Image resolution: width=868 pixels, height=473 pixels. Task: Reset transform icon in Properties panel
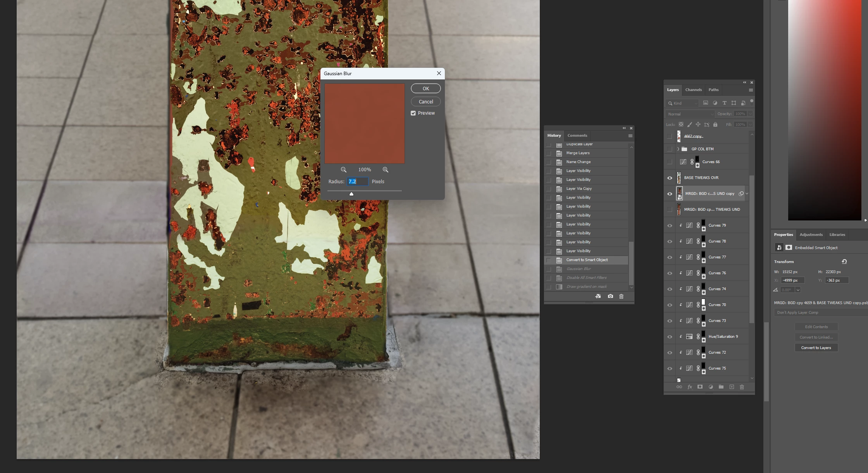pyautogui.click(x=844, y=261)
